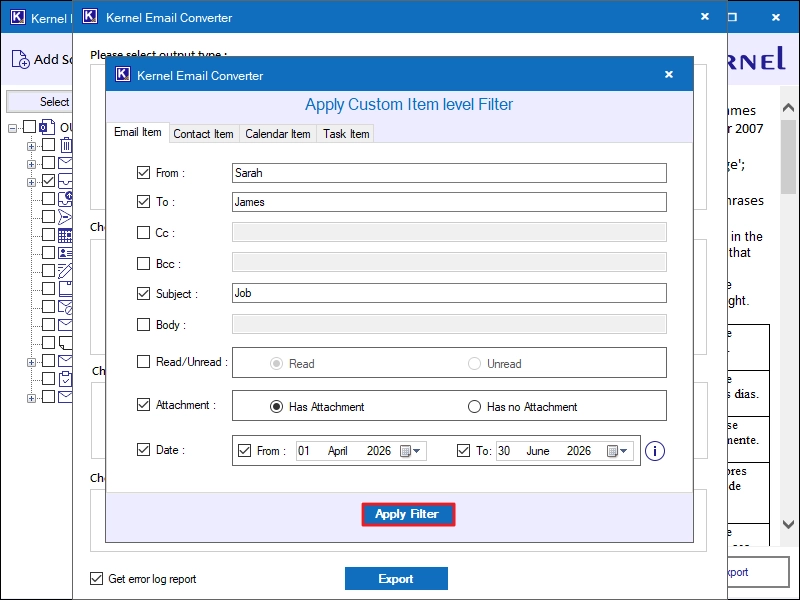
Task: Select the sent items paper-plane icon
Action: pyautogui.click(x=65, y=217)
